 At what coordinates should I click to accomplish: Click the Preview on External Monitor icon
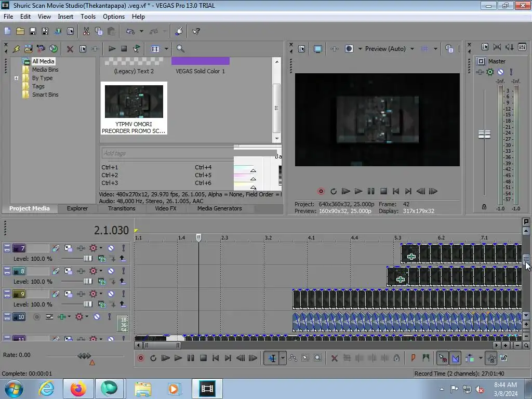pyautogui.click(x=317, y=49)
